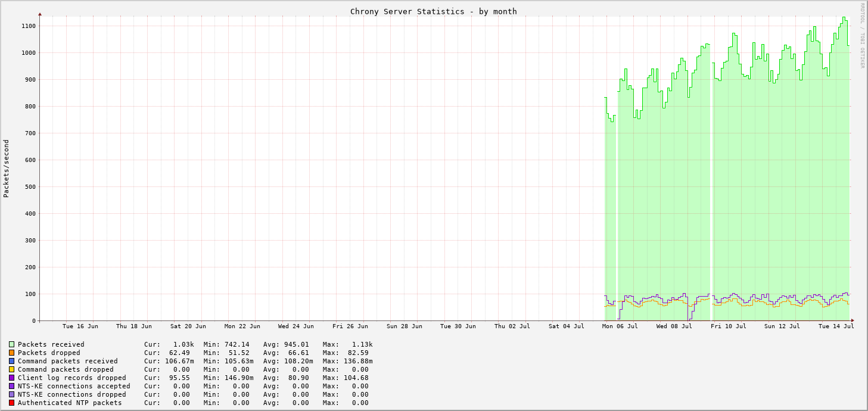Click the Command packets dropped legend label
868x411 pixels.
click(x=66, y=369)
